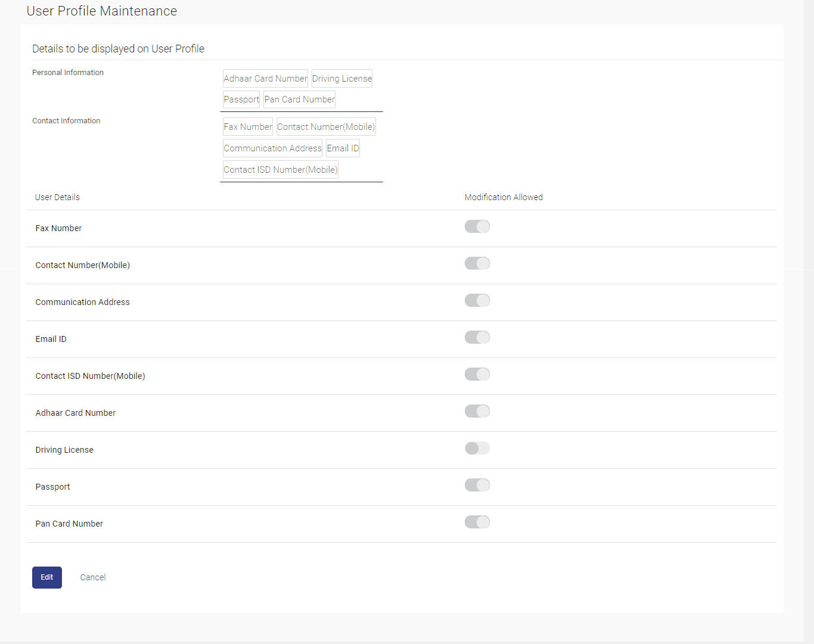The height and width of the screenshot is (644, 814).
Task: Toggle Contact Number(Mobile) modification switch
Action: [477, 263]
